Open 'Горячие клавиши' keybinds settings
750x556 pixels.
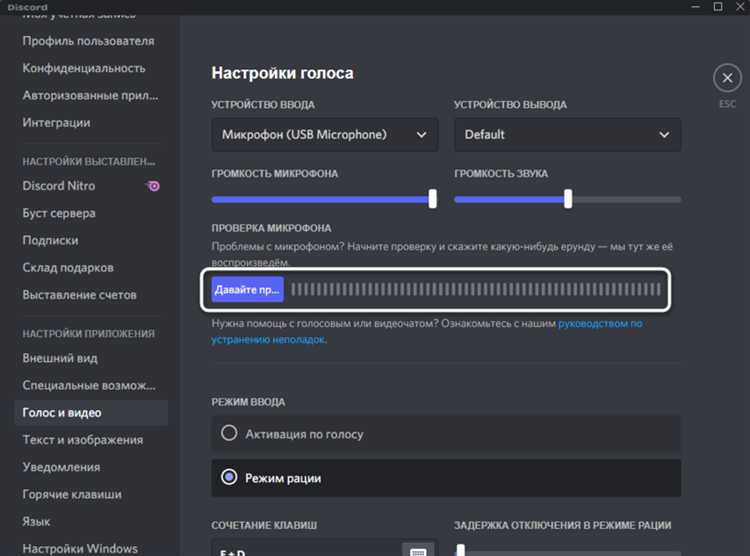click(72, 494)
